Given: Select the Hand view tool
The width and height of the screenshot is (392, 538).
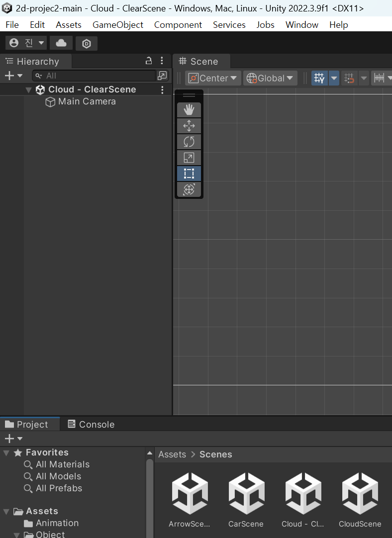Looking at the screenshot, I should point(189,110).
